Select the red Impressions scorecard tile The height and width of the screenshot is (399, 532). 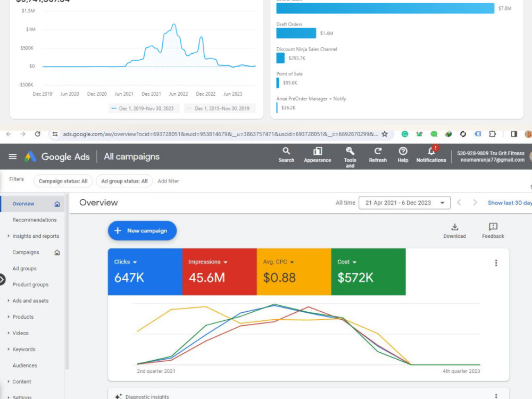220,272
